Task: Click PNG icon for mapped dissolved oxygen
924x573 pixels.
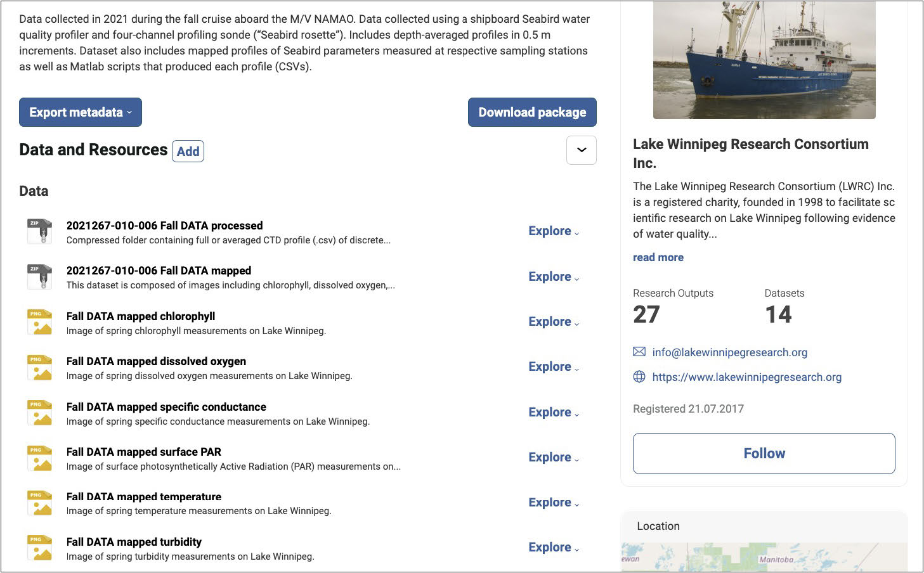Action: pyautogui.click(x=39, y=367)
